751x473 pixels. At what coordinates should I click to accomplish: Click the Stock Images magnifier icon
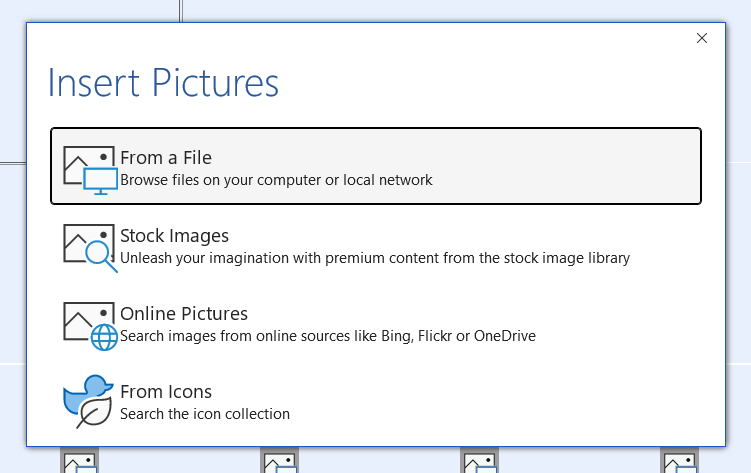(90, 248)
